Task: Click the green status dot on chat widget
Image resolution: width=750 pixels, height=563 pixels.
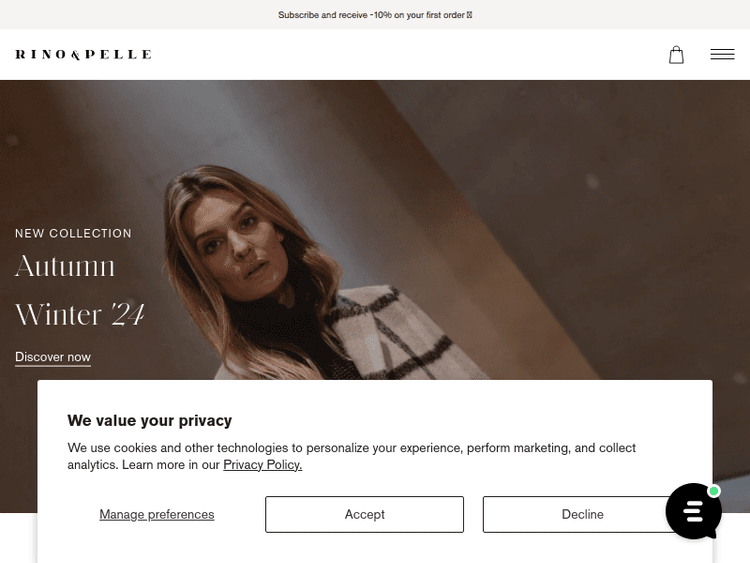Action: [714, 491]
